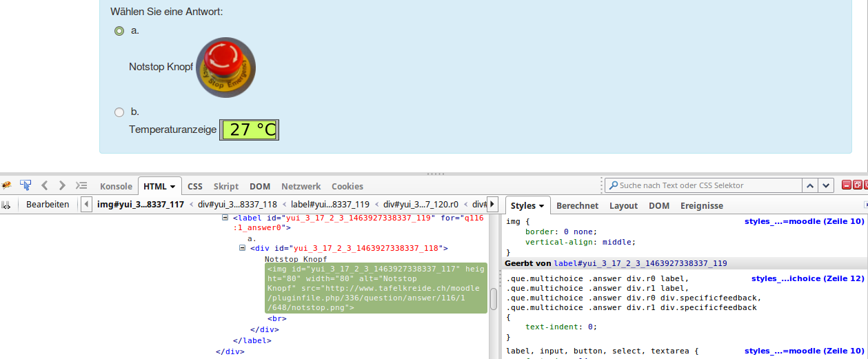Viewport: 868px width, 359px height.
Task: Collapse the div yui_..._118 node in HTML tree
Action: [x=242, y=248]
